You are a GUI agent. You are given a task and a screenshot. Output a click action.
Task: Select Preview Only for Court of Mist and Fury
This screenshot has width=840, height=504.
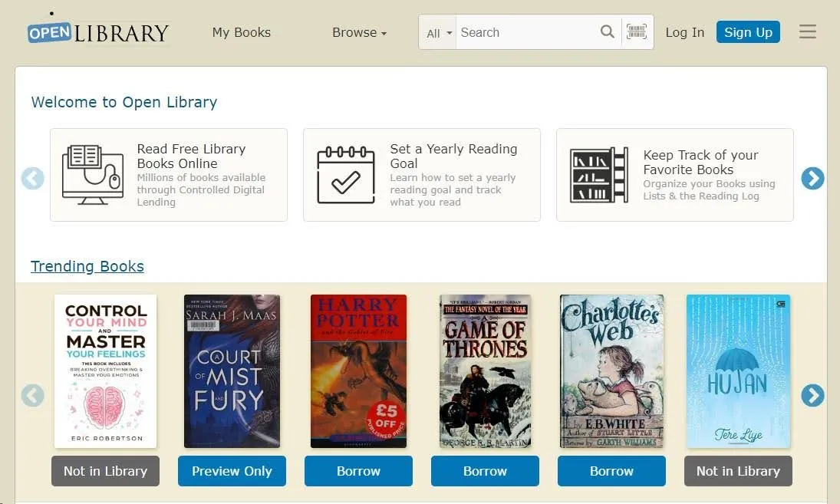tap(232, 471)
